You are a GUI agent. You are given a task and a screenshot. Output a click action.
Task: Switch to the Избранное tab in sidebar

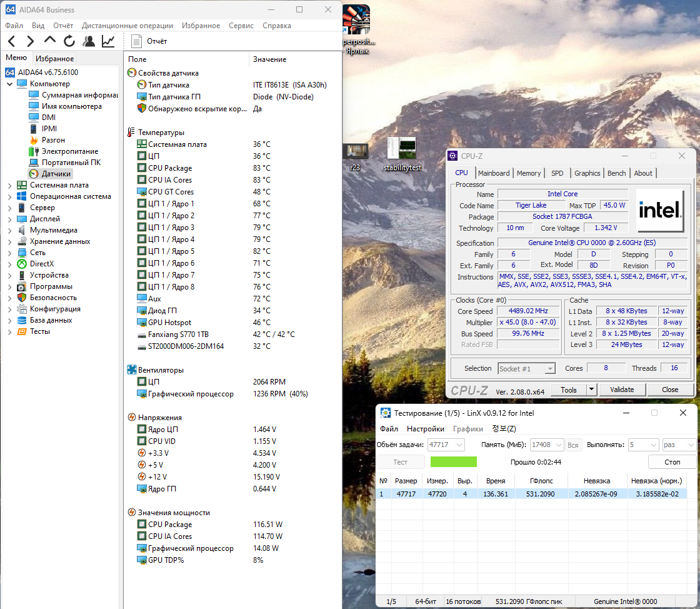54,59
